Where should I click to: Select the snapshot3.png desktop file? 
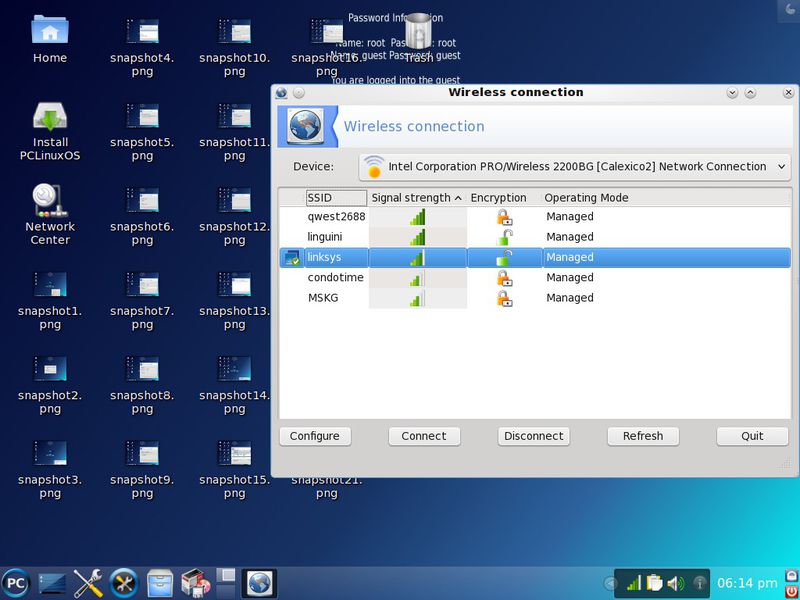(x=50, y=469)
